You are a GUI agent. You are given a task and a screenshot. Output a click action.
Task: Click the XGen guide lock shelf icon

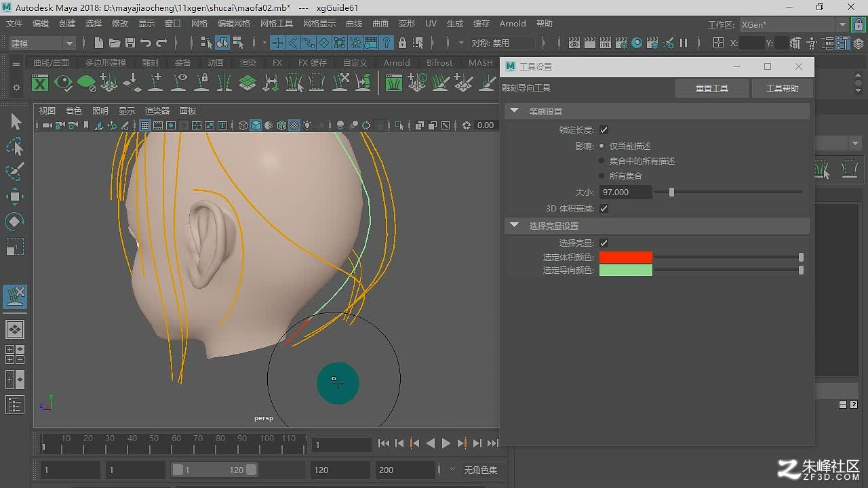click(201, 83)
